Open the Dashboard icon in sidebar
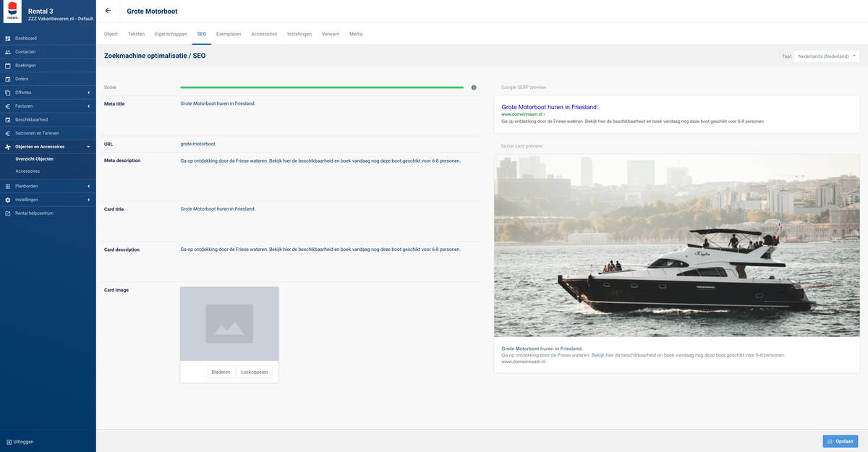868x452 pixels. click(x=8, y=38)
